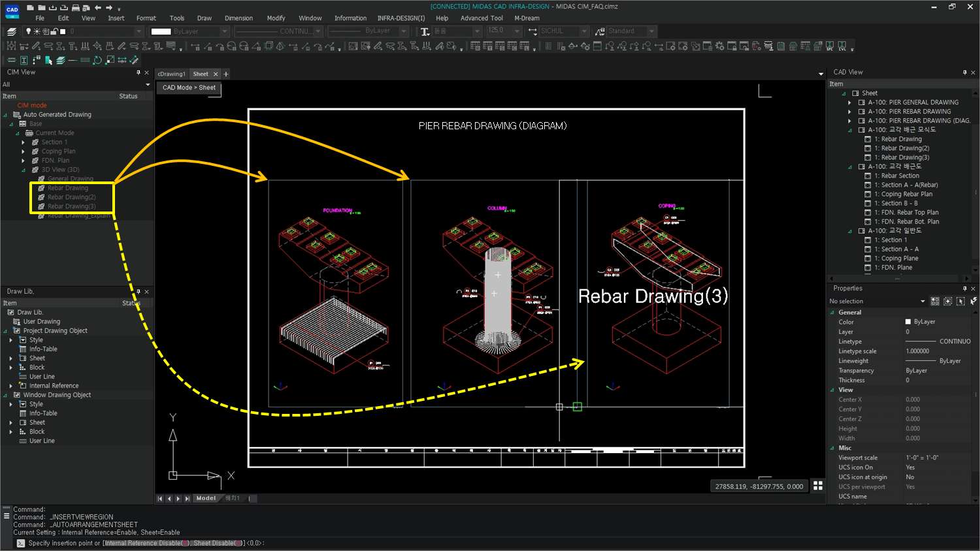The width and height of the screenshot is (980, 551).
Task: Click the Properties panel filter icon
Action: click(x=973, y=301)
